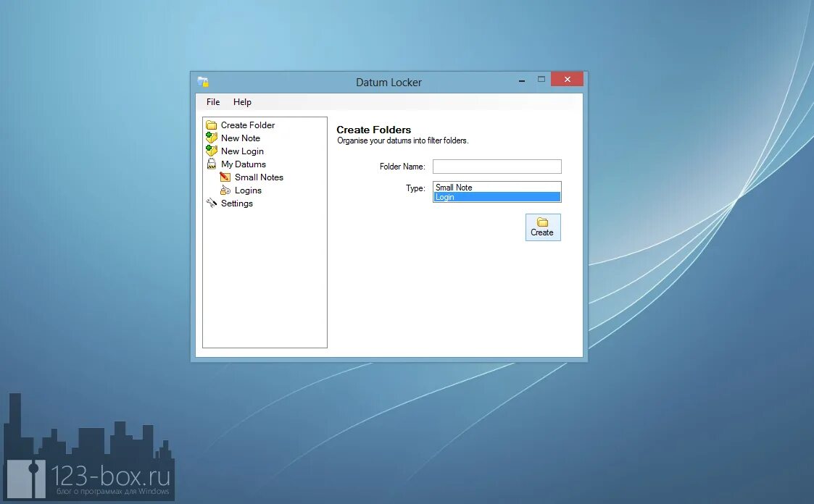The width and height of the screenshot is (814, 504).
Task: Click the Datum Locker title bar icon
Action: [203, 82]
